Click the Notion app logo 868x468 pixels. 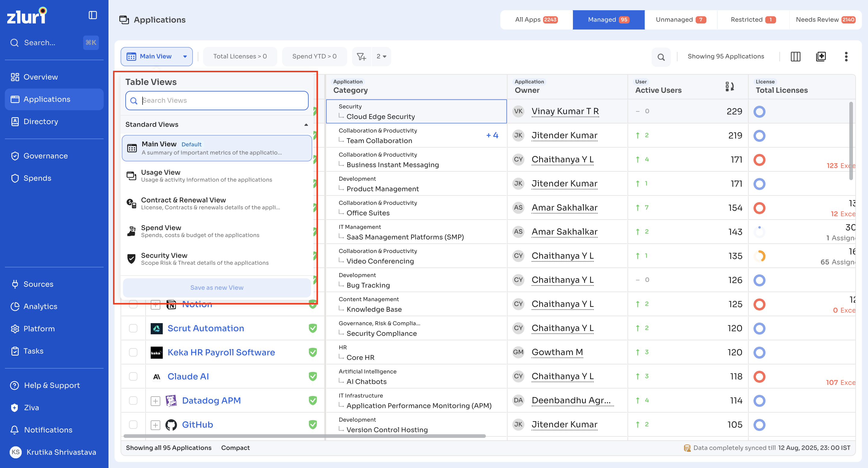coord(171,304)
